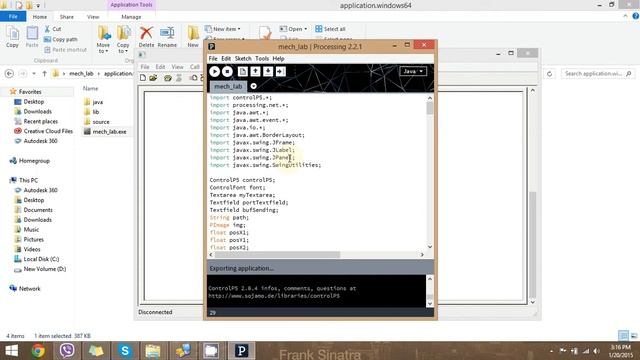Switch to the Manage ribbon tab
This screenshot has width=640, height=360.
131,17
